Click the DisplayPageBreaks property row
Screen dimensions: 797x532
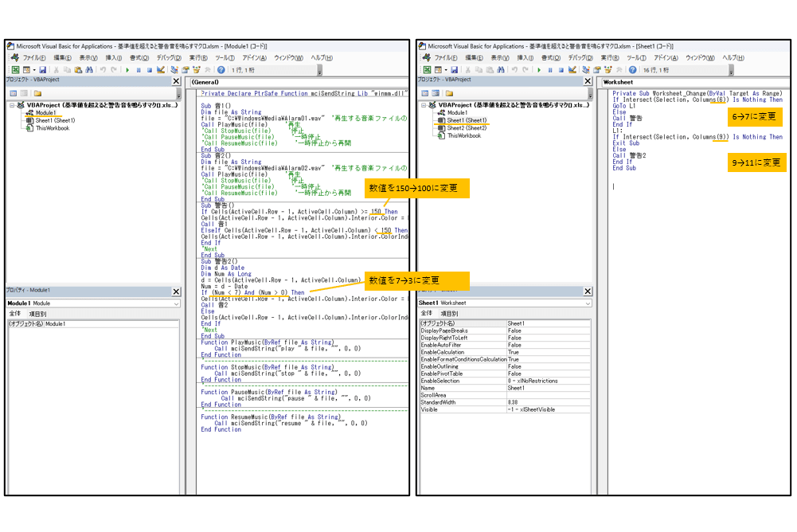coord(506,331)
